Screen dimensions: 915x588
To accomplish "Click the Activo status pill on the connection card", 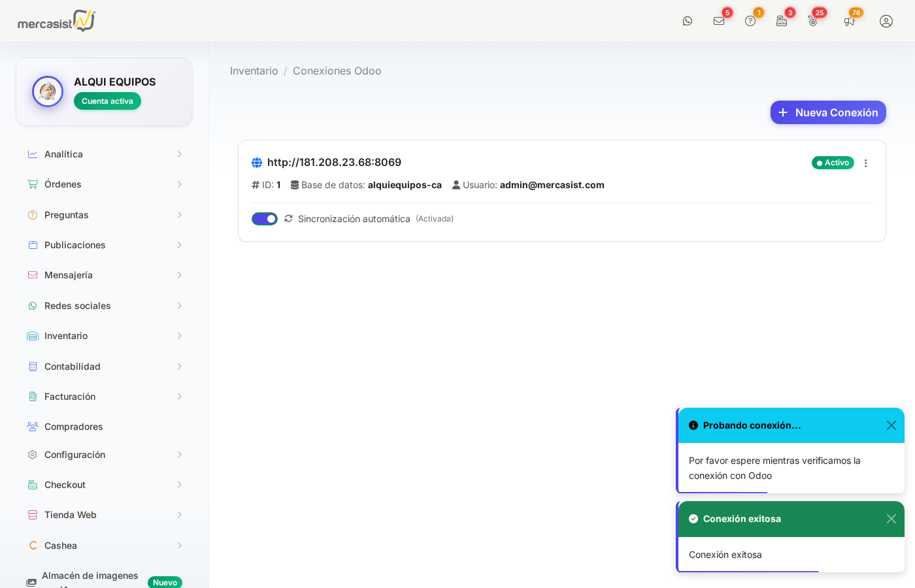I will [833, 163].
